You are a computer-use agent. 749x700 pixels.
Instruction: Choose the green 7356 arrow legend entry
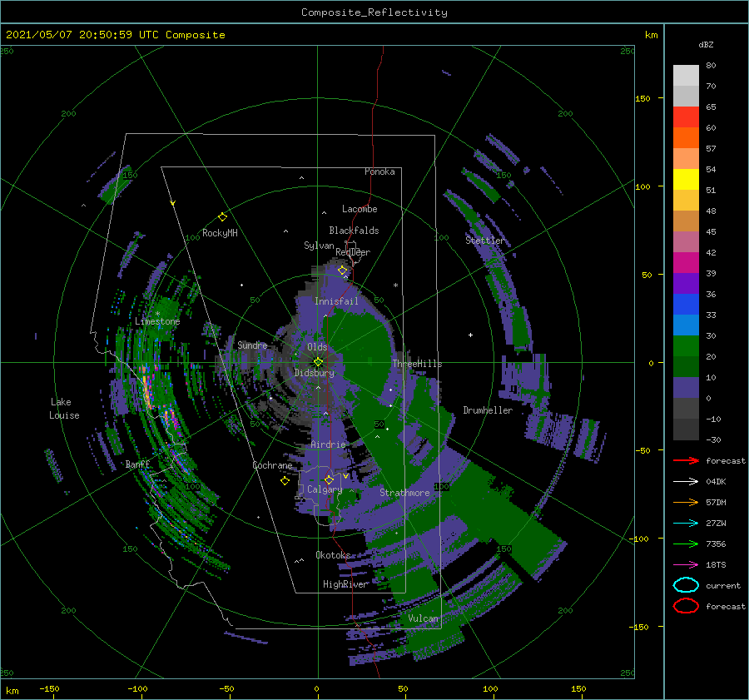[x=686, y=544]
